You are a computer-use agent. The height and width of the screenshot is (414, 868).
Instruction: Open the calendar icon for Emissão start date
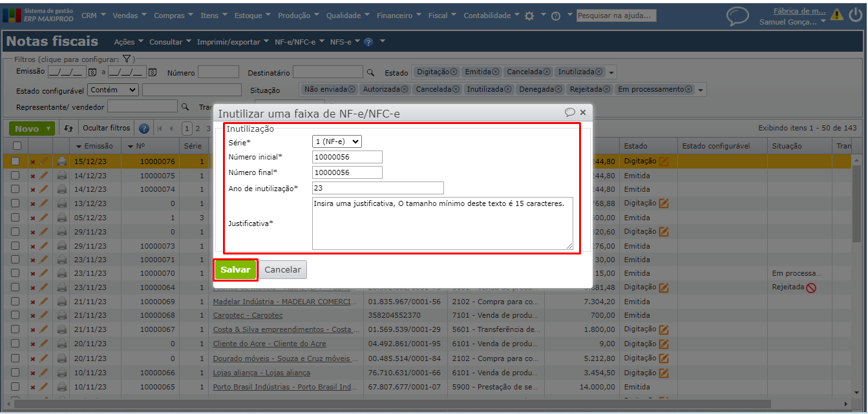(x=92, y=72)
